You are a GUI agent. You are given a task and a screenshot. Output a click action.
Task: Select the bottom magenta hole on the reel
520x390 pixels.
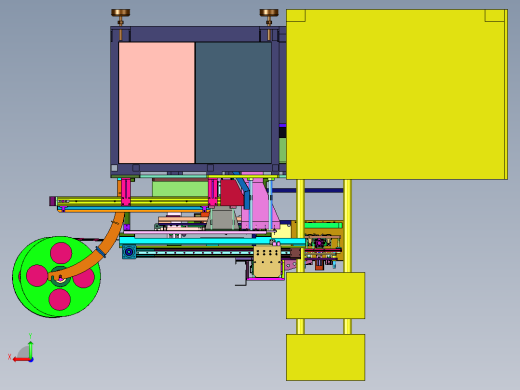point(60,299)
